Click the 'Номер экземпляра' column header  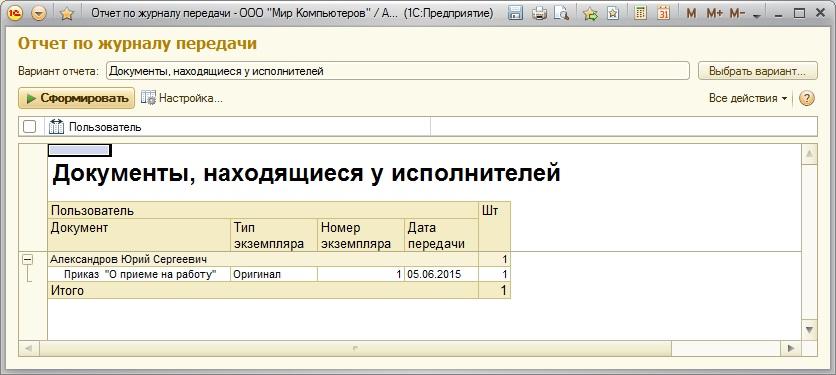(361, 235)
